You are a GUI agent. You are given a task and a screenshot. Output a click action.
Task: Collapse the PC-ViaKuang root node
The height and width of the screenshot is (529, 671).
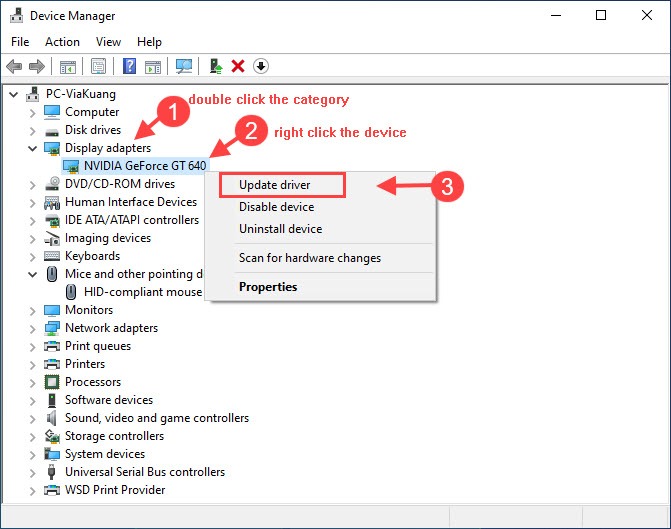pos(14,94)
